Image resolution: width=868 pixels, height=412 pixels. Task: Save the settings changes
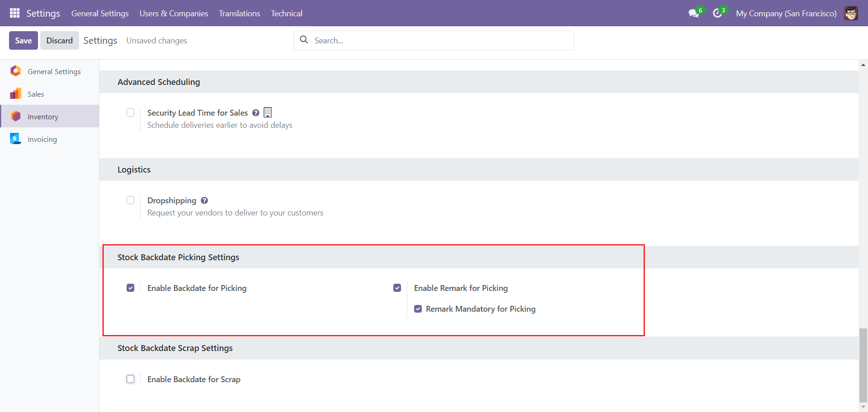point(24,40)
